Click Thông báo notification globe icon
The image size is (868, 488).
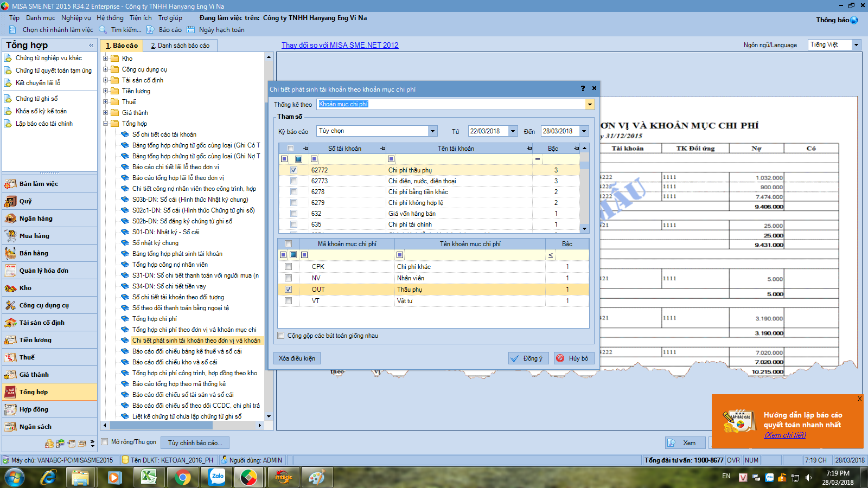click(854, 20)
